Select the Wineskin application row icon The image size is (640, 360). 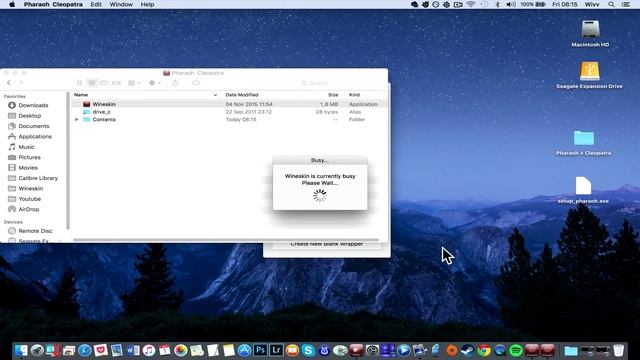pyautogui.click(x=87, y=104)
